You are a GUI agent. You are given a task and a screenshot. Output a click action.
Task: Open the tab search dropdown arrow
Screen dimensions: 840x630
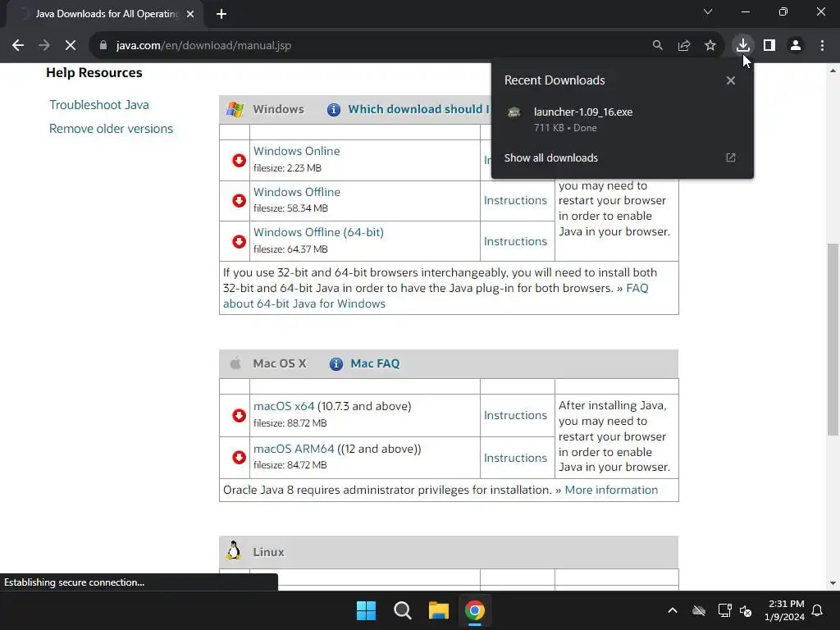pos(708,11)
